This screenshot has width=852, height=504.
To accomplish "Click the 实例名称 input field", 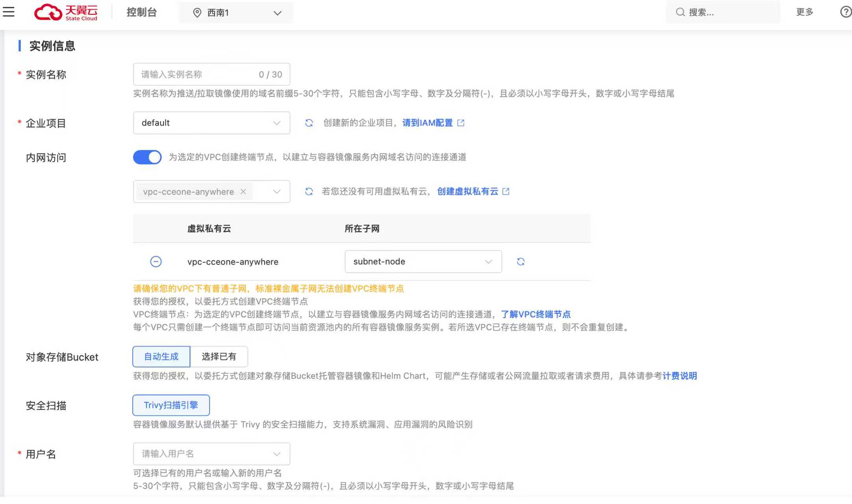I will click(x=197, y=74).
